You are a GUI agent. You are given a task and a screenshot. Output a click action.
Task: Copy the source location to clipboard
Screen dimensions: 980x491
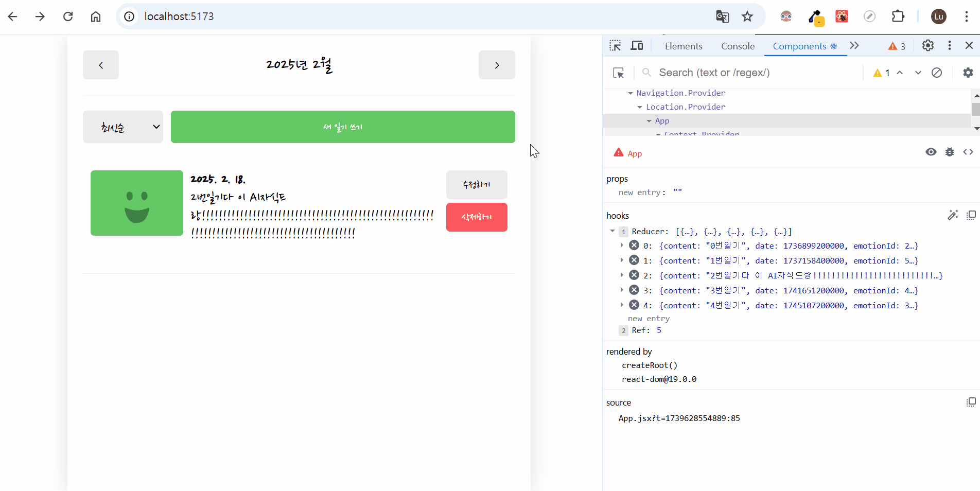click(x=971, y=402)
